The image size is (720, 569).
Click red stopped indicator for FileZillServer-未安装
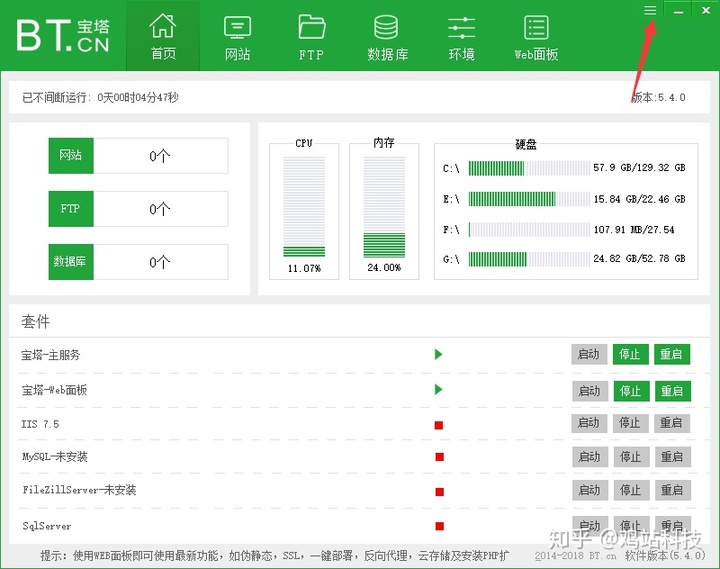[x=439, y=492]
